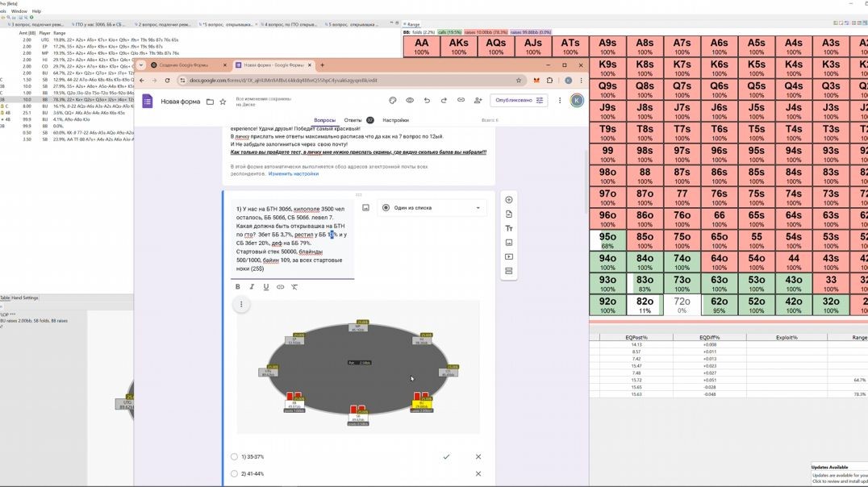868x487 pixels.
Task: Select the 82o cell showing 11%
Action: [x=645, y=306]
